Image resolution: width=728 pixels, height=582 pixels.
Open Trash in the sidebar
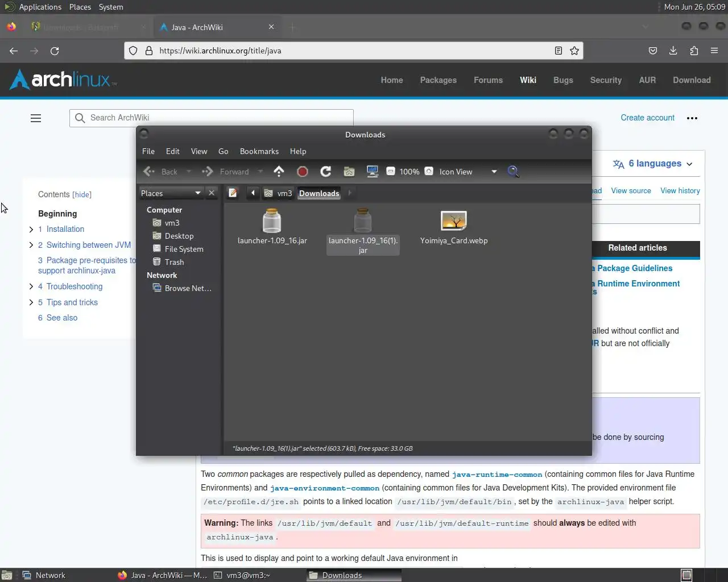168,262
